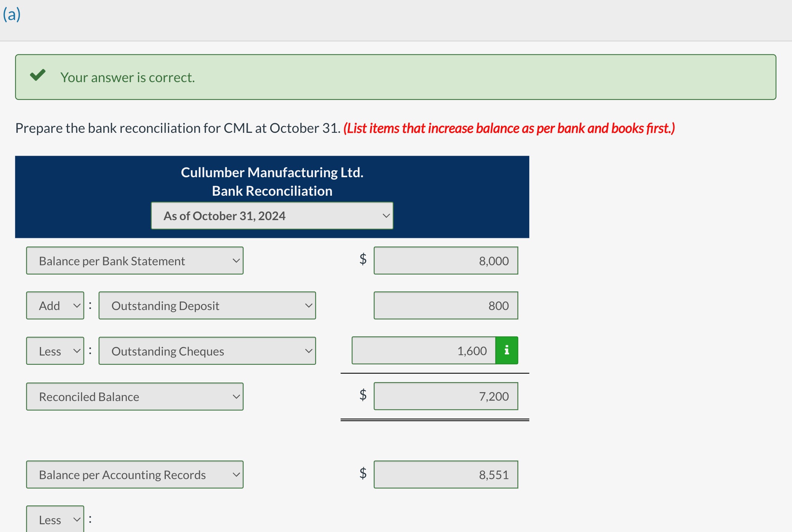This screenshot has width=792, height=532.
Task: Open the bottom 'Less' dropdown
Action: pos(54,519)
